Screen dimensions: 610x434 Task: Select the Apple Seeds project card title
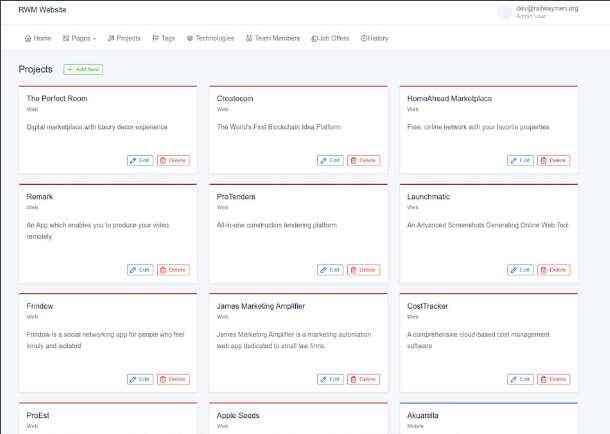(x=238, y=415)
